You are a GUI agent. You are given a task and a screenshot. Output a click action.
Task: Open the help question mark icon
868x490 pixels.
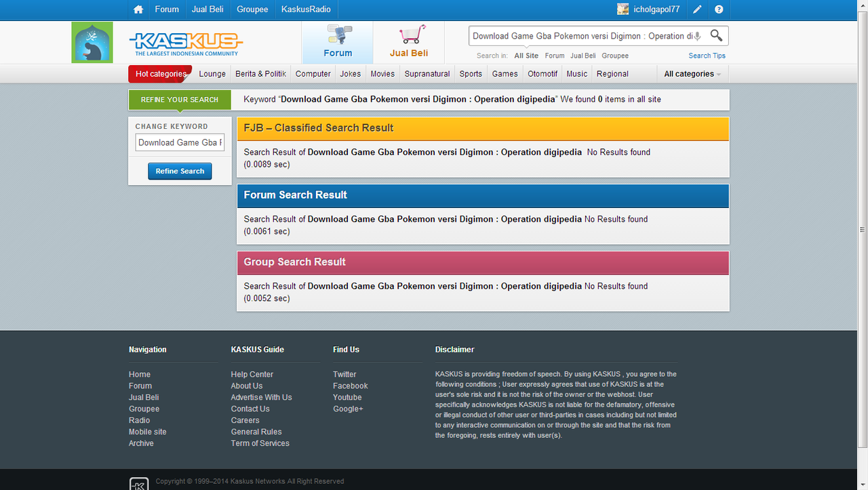coord(719,9)
